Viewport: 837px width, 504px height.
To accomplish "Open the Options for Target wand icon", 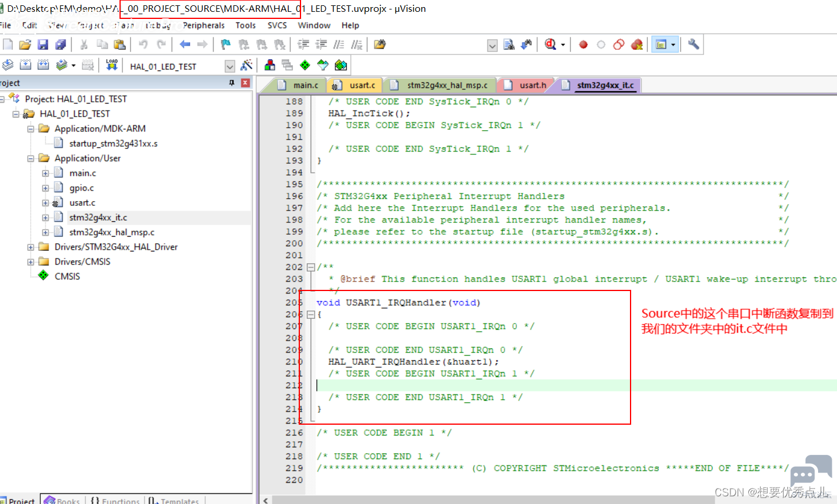I will tap(247, 65).
